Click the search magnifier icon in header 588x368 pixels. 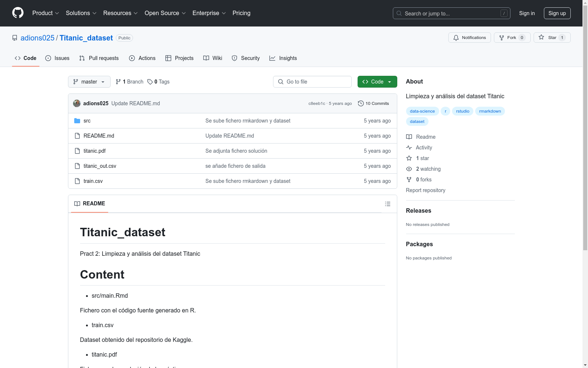(399, 13)
